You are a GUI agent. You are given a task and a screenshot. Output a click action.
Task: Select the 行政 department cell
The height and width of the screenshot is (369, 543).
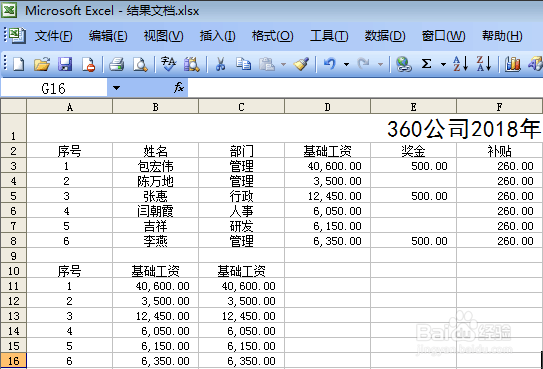tap(241, 196)
